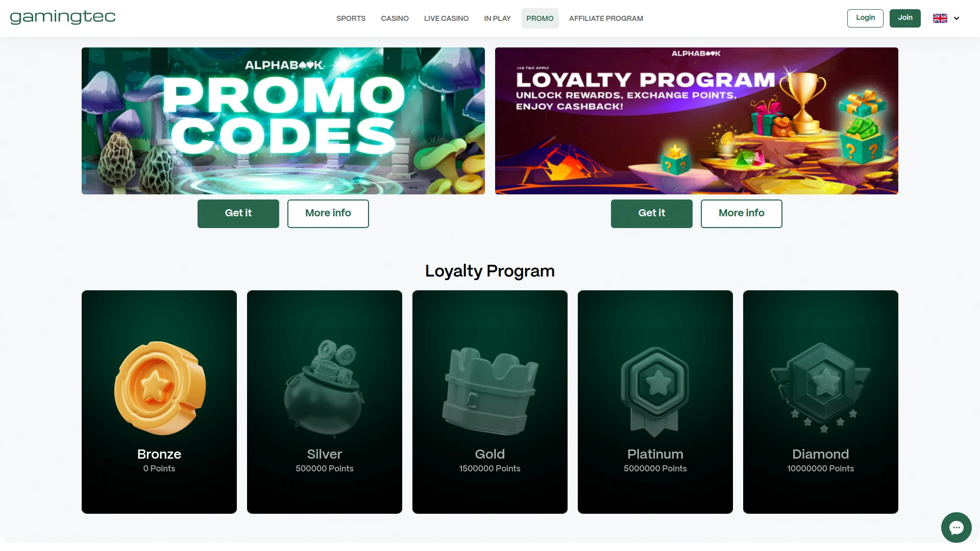Click the UK flag language icon

(940, 18)
